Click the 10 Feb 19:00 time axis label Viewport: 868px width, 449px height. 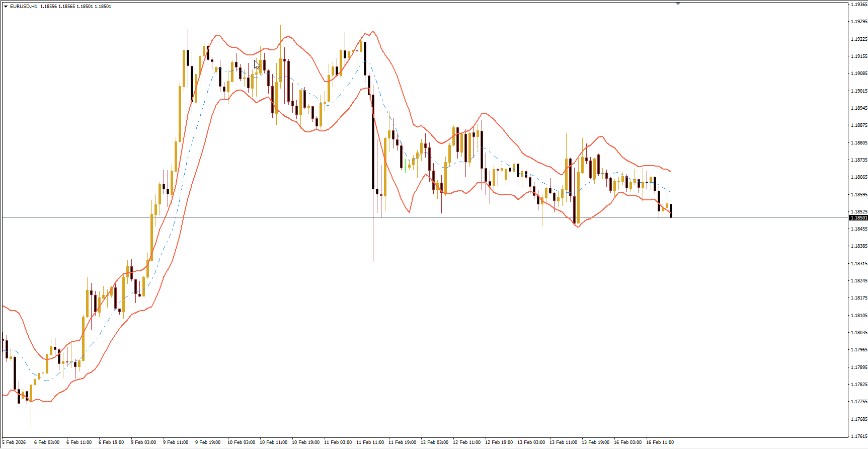[305, 442]
